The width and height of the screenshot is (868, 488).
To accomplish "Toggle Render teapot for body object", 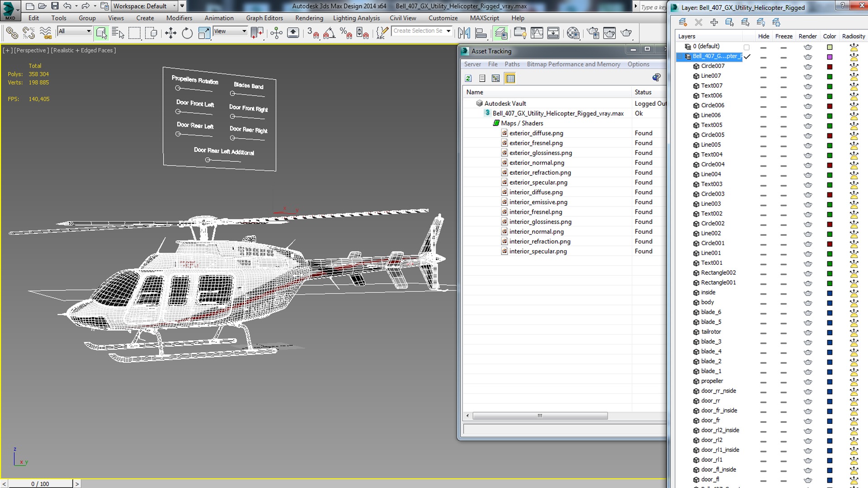I will coord(808,303).
